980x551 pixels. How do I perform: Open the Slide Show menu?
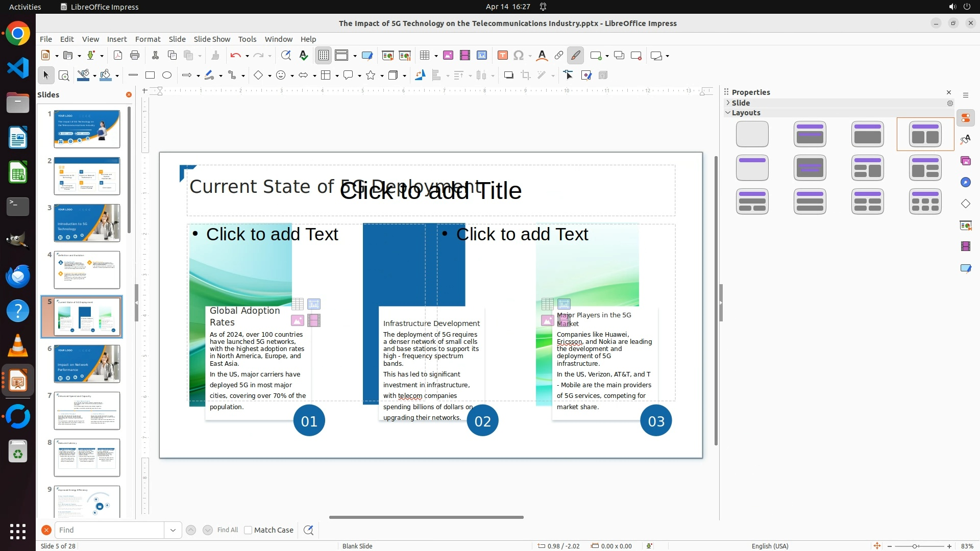click(212, 39)
